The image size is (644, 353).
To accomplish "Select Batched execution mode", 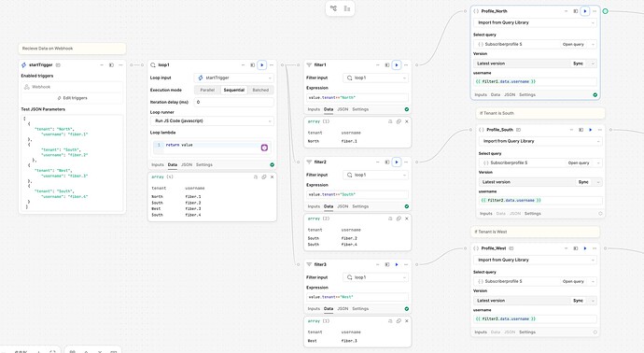I will 260,90.
